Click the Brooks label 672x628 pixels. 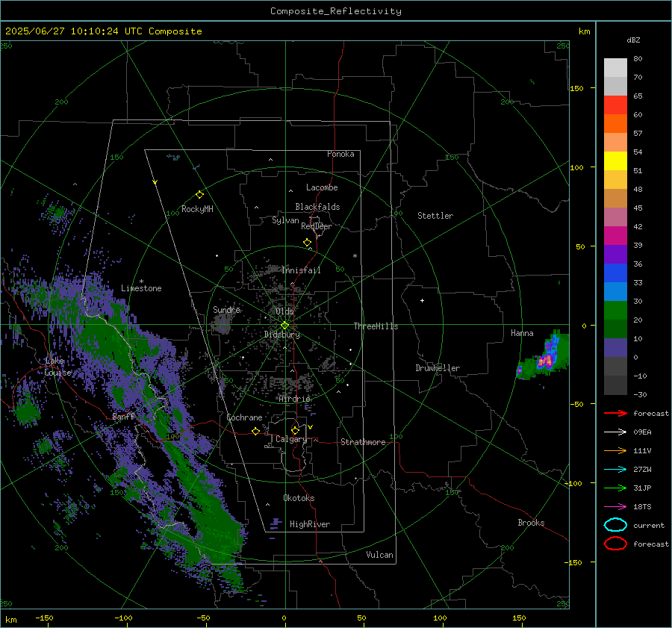click(531, 523)
